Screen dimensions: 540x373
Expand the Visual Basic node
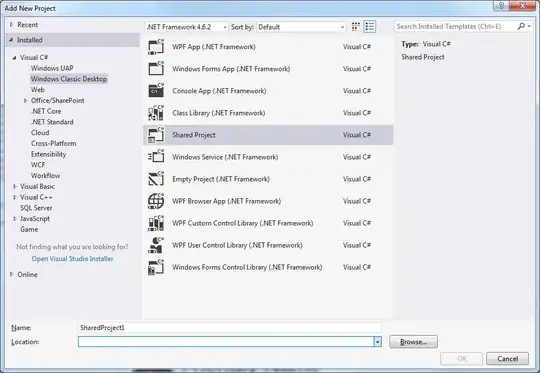[14, 186]
